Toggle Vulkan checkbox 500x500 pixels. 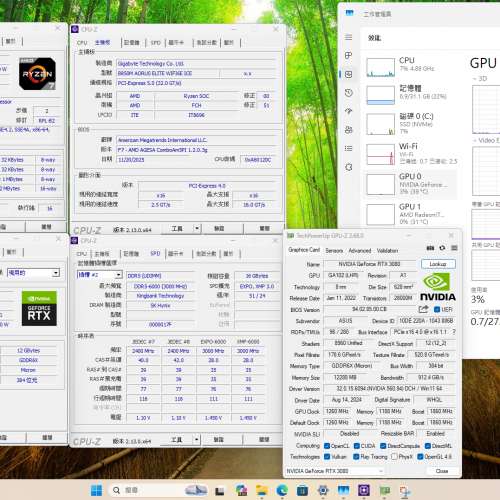[327, 457]
